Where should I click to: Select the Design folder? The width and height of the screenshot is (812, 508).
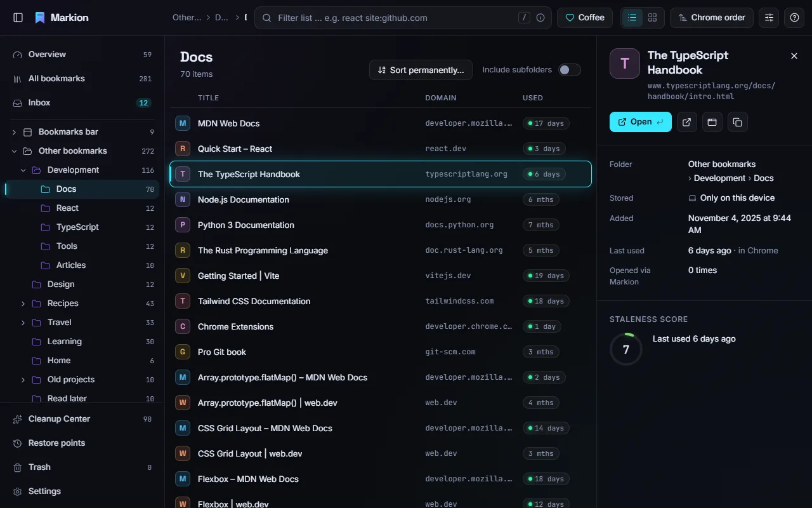(82, 284)
